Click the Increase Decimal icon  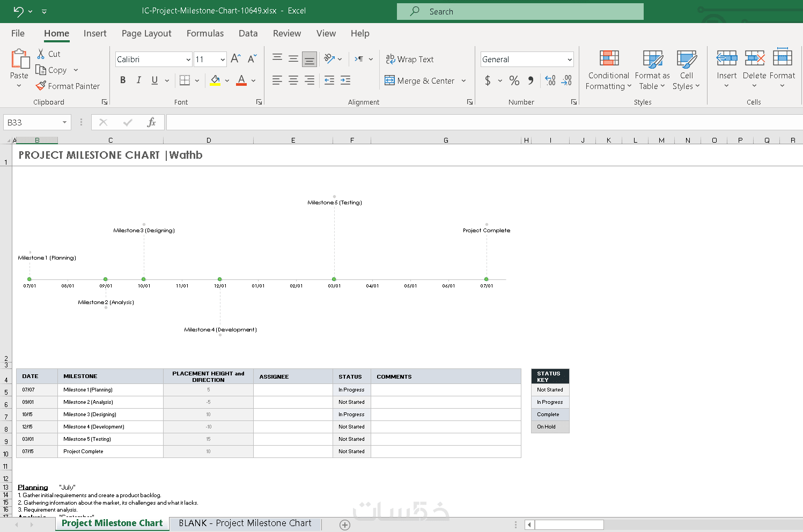point(550,80)
